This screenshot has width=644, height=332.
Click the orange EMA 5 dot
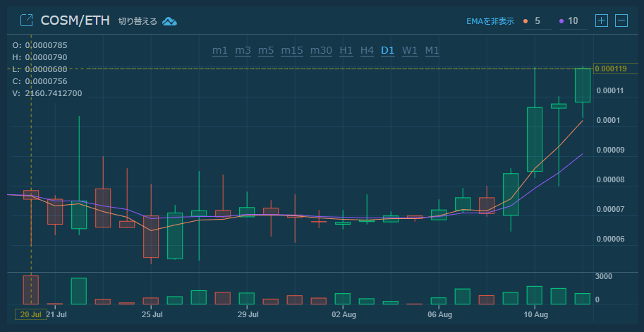[x=525, y=21]
